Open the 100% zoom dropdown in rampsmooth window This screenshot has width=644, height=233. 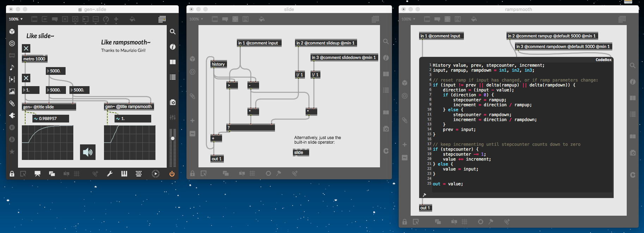(x=408, y=19)
